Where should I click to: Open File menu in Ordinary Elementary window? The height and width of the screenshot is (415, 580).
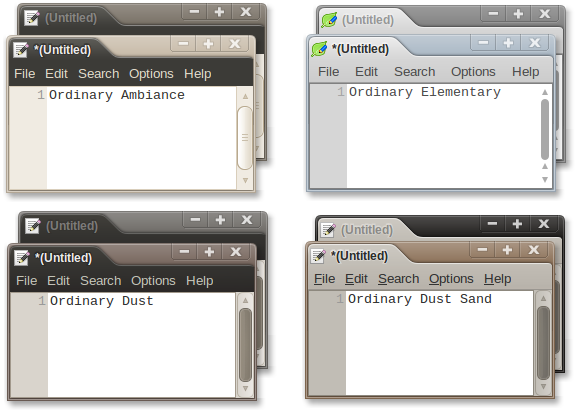pyautogui.click(x=328, y=71)
